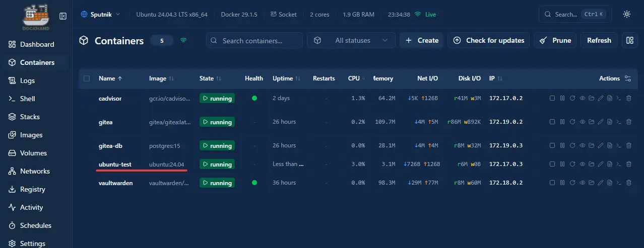Open column settings icon beside Actions
Viewport: 644px width, 248px height.
(x=627, y=78)
